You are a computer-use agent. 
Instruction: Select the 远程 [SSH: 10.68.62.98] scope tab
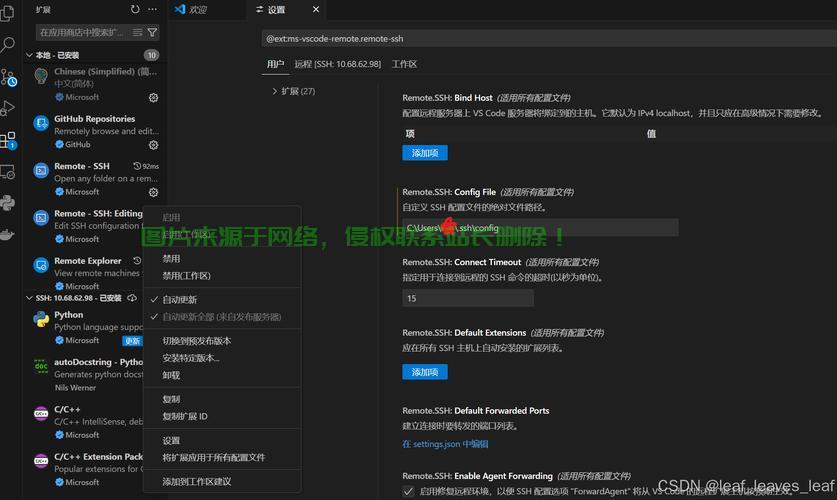point(337,64)
